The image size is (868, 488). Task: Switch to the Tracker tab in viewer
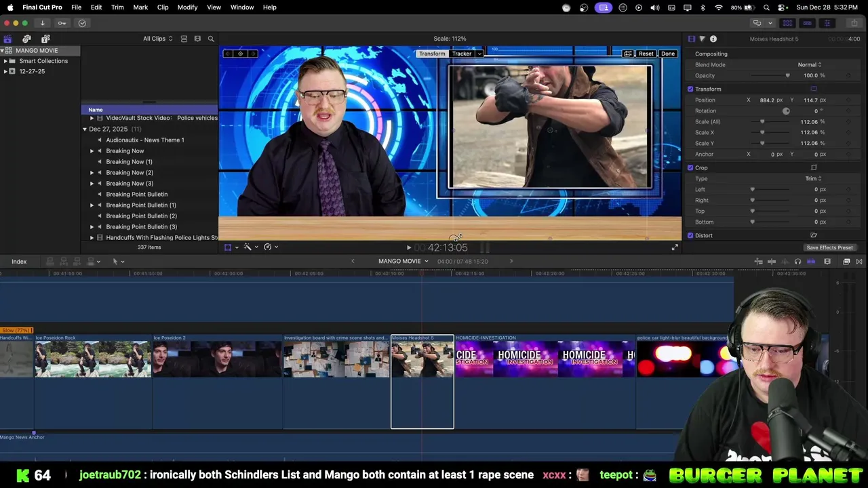(x=462, y=54)
